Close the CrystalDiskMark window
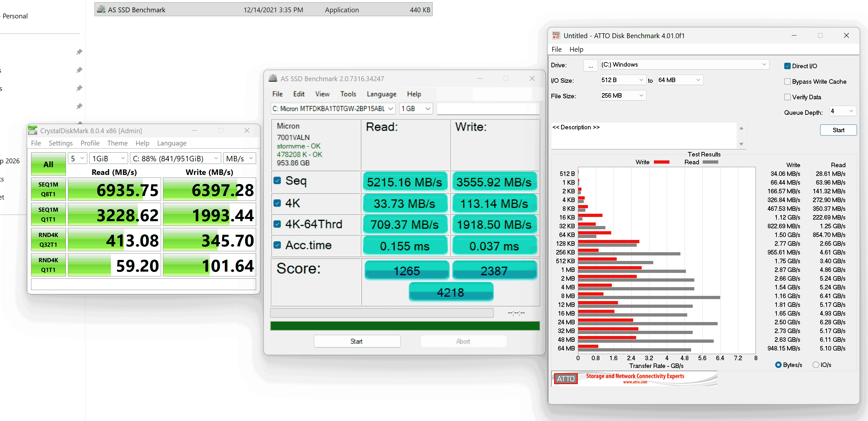 247,130
